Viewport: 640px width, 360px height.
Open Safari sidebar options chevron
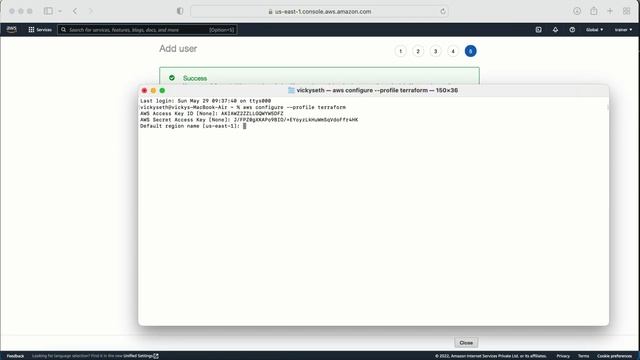point(60,11)
